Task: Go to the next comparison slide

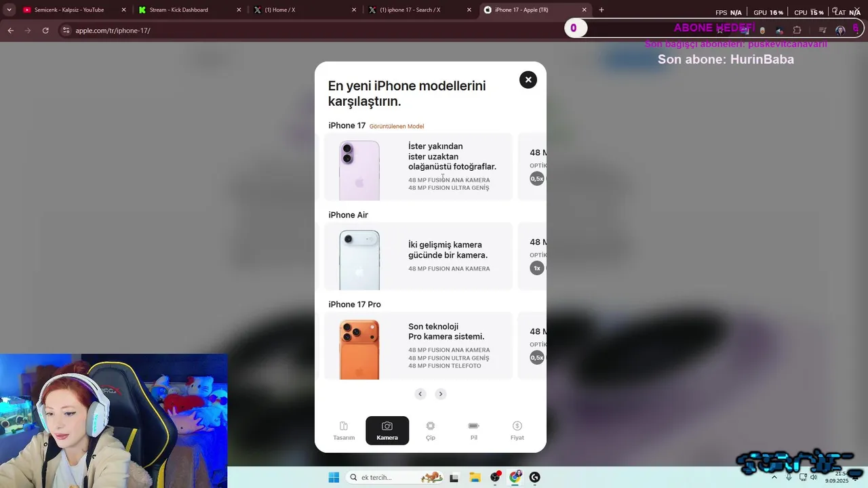Action: [x=441, y=394]
